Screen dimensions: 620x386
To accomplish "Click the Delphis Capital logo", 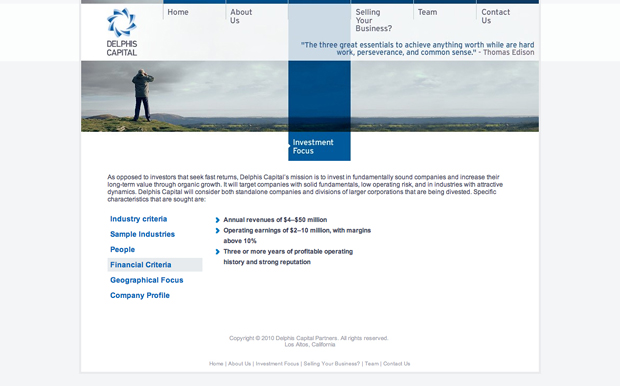I will click(x=122, y=32).
